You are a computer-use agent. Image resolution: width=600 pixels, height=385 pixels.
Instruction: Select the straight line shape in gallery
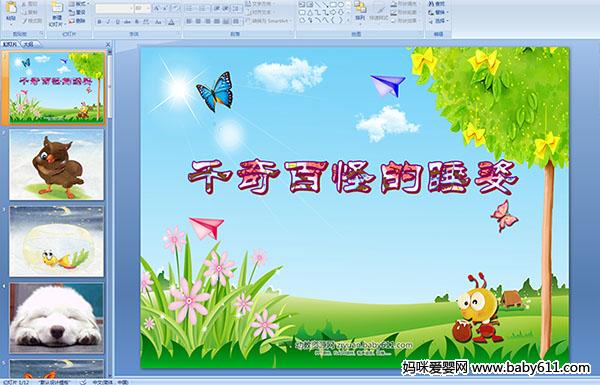pyautogui.click(x=318, y=4)
